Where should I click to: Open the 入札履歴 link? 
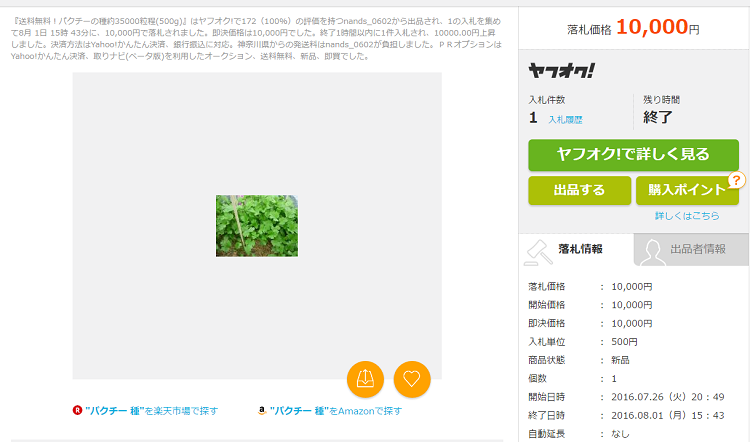(565, 120)
